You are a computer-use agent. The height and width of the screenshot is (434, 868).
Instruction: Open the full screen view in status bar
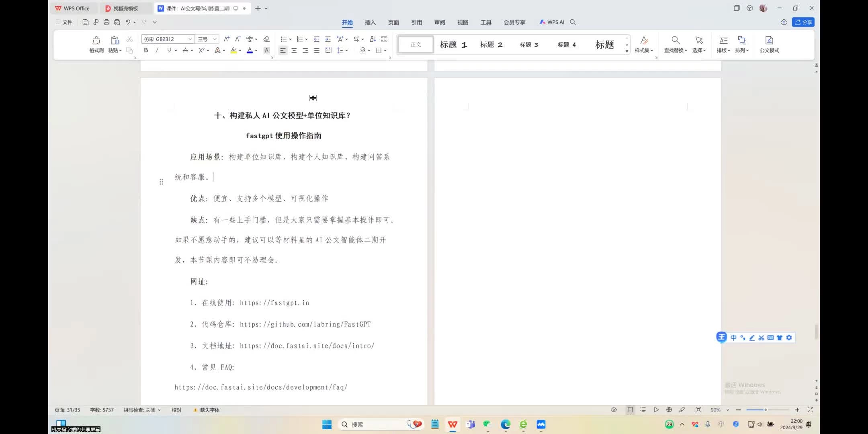(810, 409)
